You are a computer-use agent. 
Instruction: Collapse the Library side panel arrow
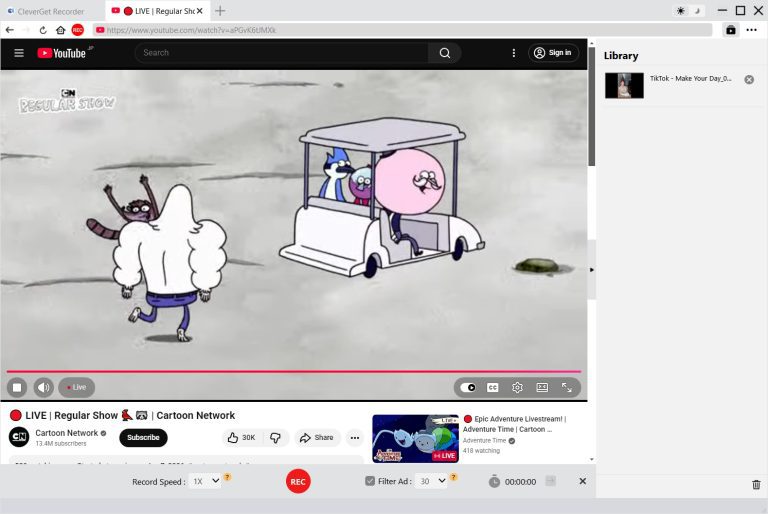(x=591, y=270)
